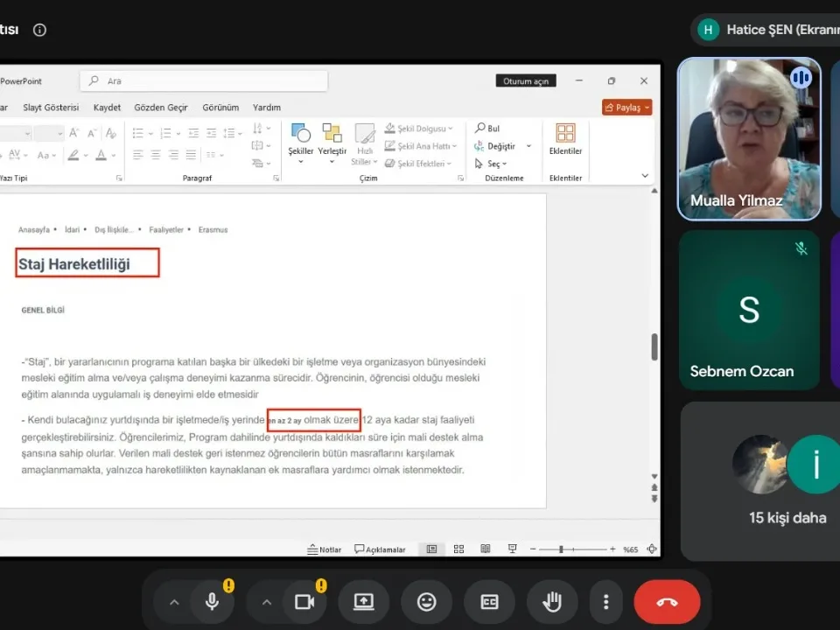Open the Görünüm tab

[220, 107]
